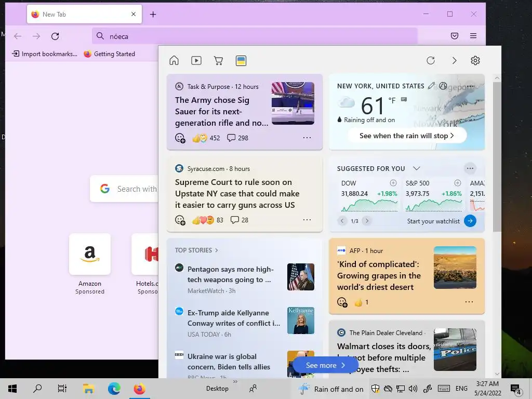Open Ukraine war is global concern story

pyautogui.click(x=229, y=362)
